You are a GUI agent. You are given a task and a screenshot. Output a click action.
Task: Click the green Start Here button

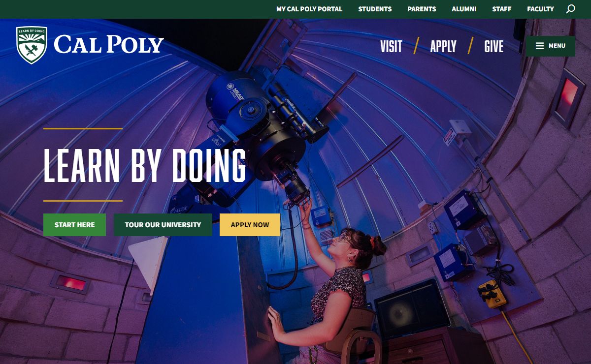point(74,225)
